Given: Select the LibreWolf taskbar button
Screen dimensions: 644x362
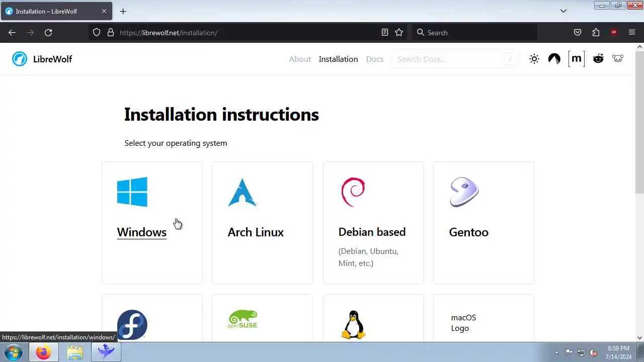Looking at the screenshot, I should click(106, 352).
